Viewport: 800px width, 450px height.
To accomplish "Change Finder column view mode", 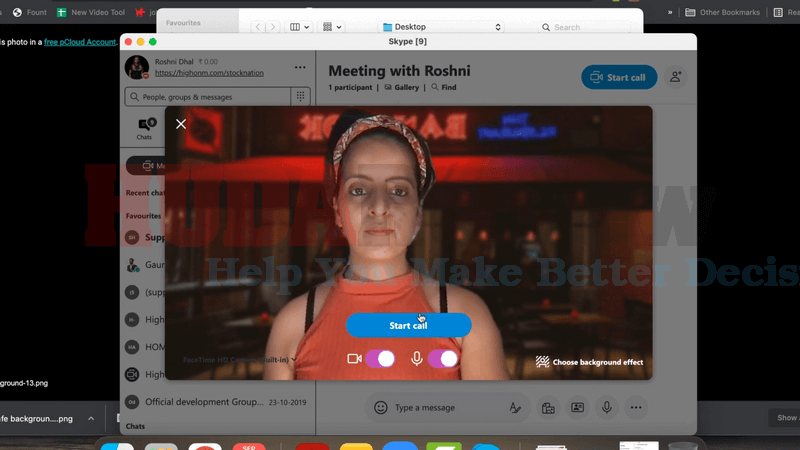I will click(x=299, y=27).
